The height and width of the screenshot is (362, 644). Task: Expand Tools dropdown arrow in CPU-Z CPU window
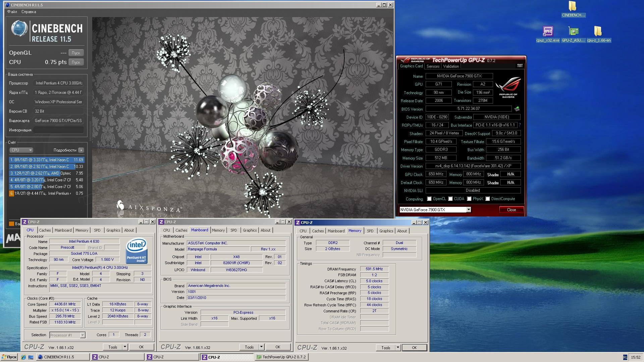125,347
